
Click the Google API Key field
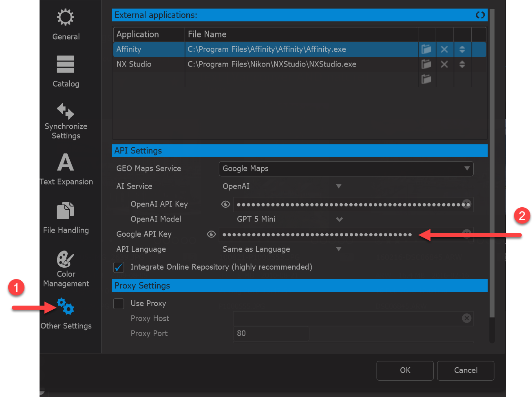[346, 235]
